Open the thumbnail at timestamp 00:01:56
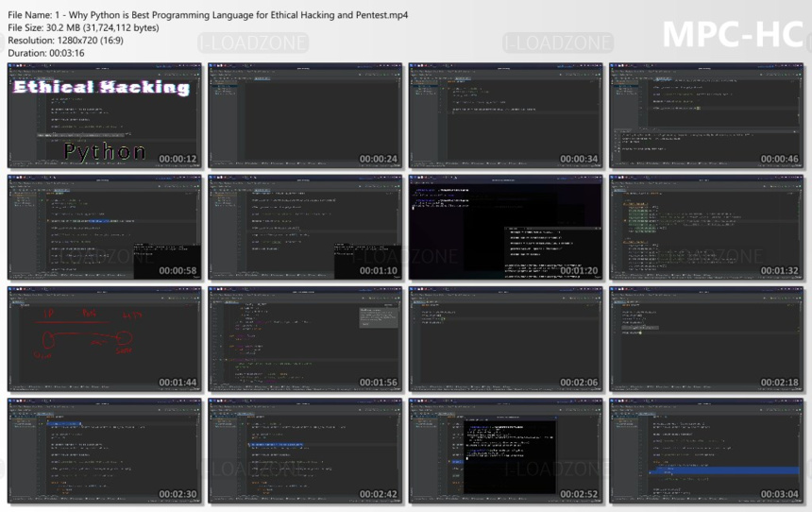Viewport: 812px width, 512px height. coord(305,339)
